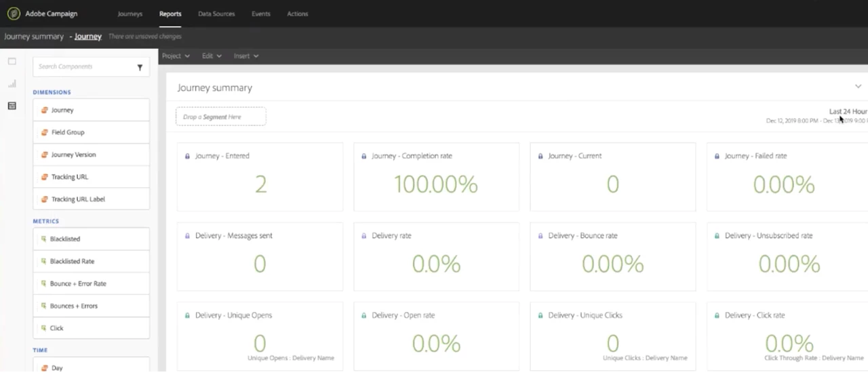Screen dimensions: 868x381
Task: Click the TIME section heading
Action: pyautogui.click(x=40, y=350)
